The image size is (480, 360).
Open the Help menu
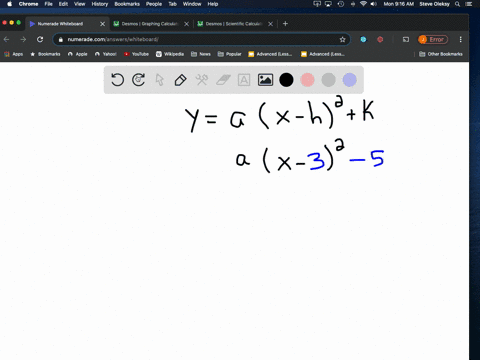[213, 4]
